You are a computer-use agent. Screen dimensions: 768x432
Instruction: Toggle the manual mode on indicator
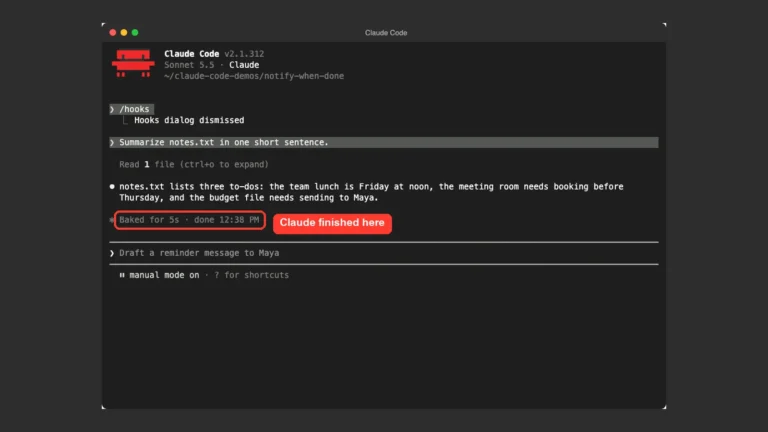point(164,275)
